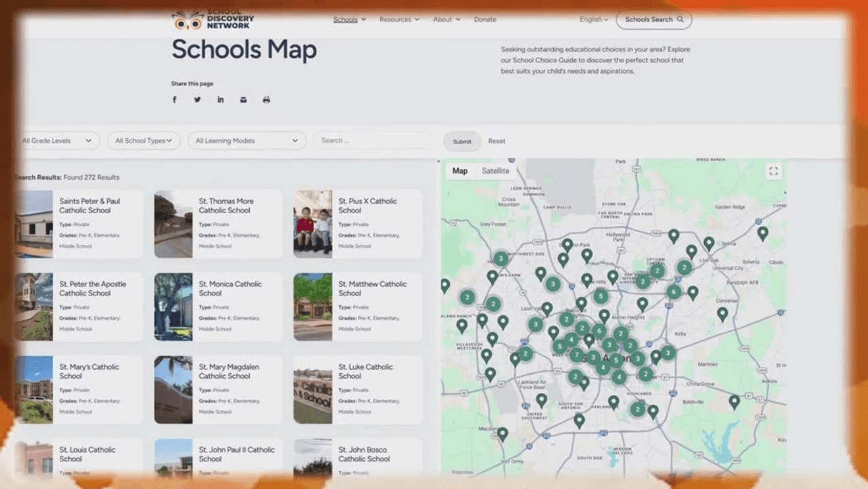Click the Reset filters link
The height and width of the screenshot is (489, 868).
click(496, 142)
